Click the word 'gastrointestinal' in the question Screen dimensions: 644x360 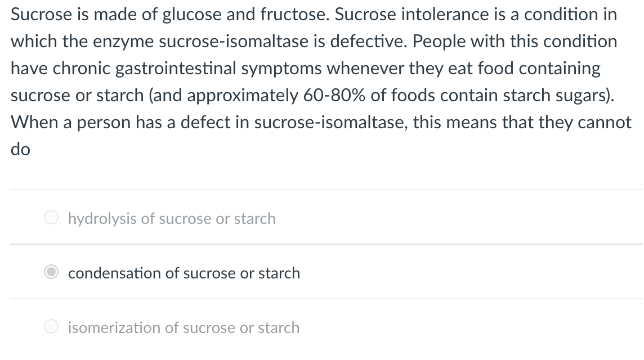tap(176, 69)
